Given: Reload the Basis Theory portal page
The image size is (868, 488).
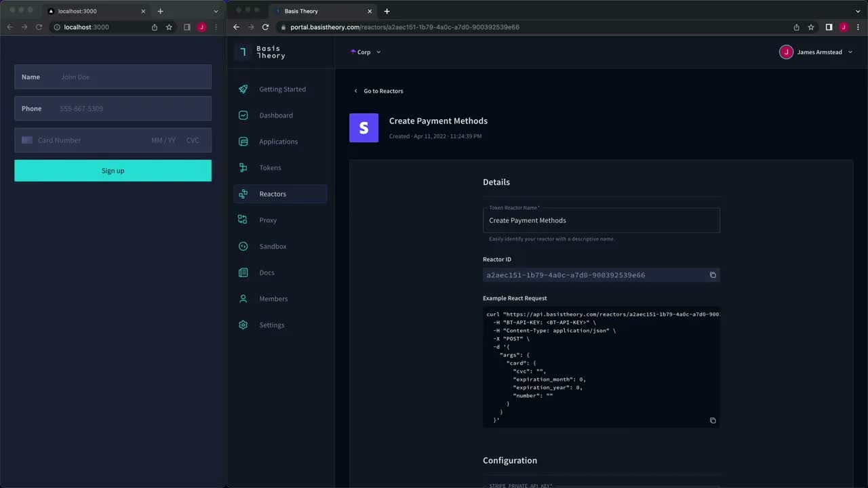Looking at the screenshot, I should 265,27.
